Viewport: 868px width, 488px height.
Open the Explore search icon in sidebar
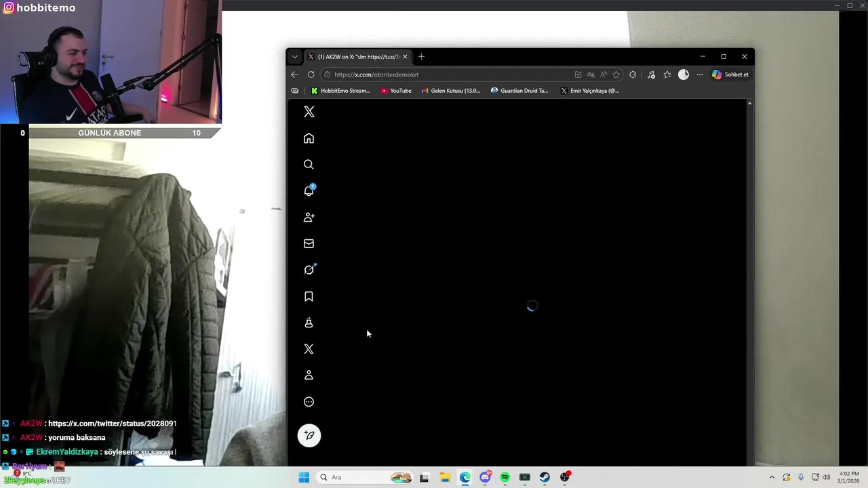(309, 165)
